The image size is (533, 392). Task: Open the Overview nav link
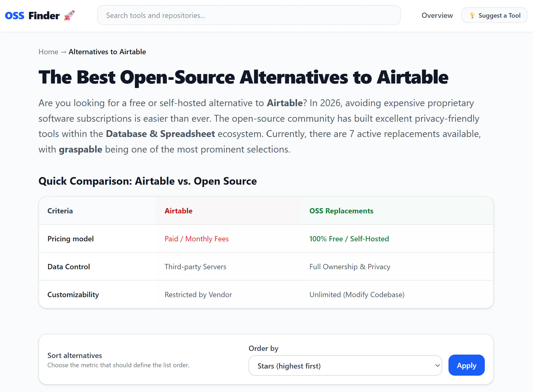(437, 15)
